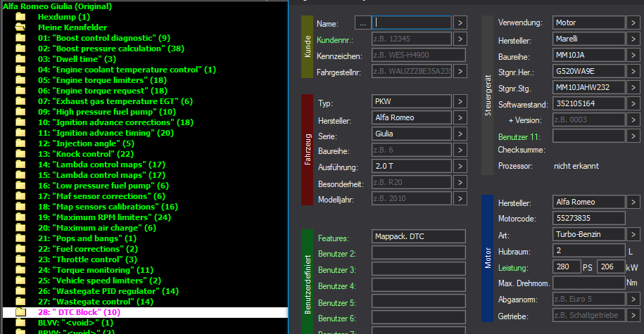
Task: Click the Stgnr.Stg. field MM10JAHW232
Action: click(589, 87)
